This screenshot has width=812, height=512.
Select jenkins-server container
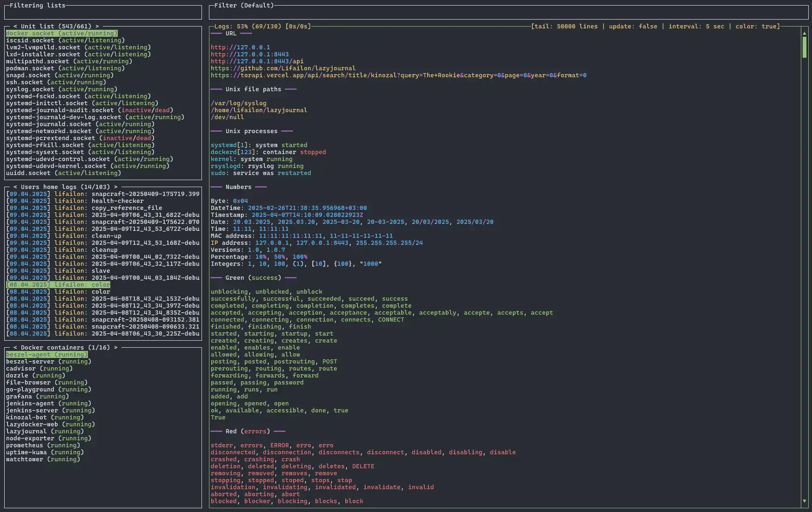point(51,411)
